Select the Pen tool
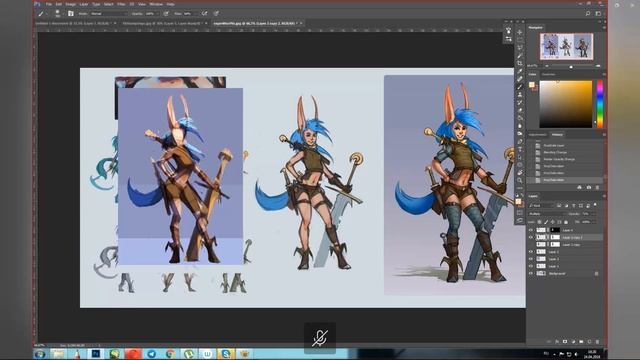Screen dimensions: 640x360 520,141
